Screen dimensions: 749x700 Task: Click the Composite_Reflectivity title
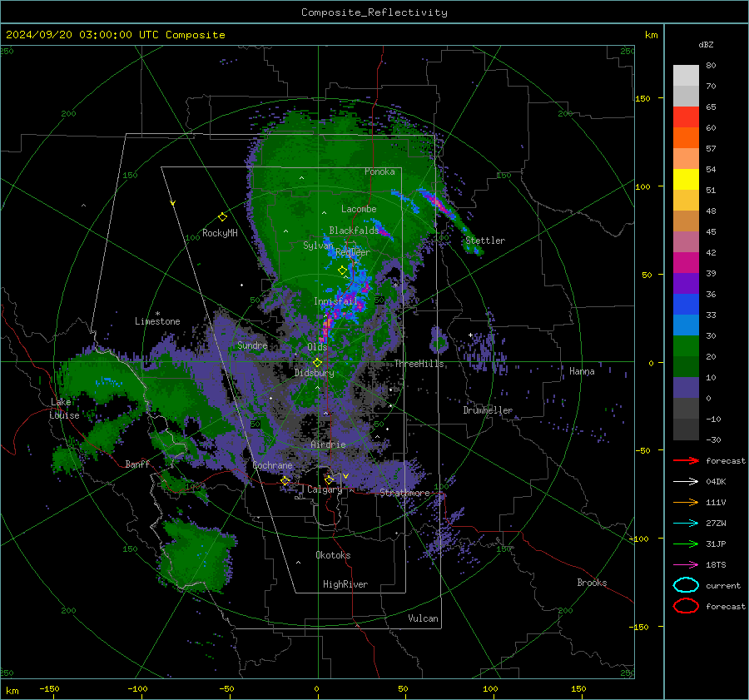(374, 12)
